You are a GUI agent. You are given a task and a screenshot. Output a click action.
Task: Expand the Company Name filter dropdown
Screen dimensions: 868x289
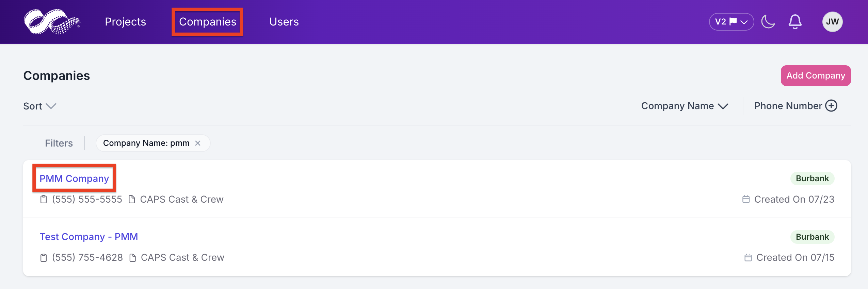coord(685,106)
